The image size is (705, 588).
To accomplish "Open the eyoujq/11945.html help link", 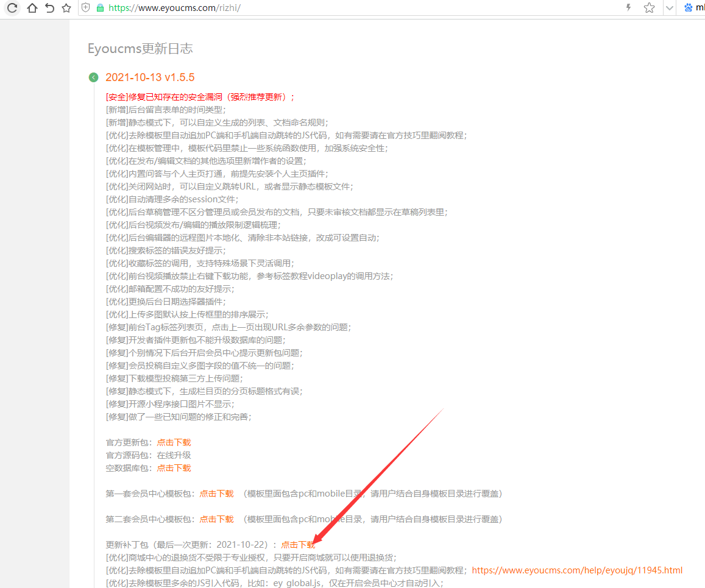I will click(x=577, y=570).
